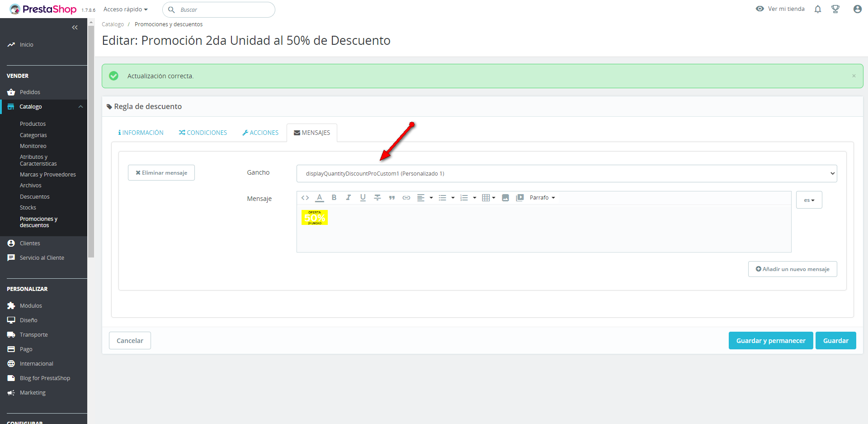Open Productos submenu item
Viewport: 868px width, 424px height.
click(x=33, y=124)
